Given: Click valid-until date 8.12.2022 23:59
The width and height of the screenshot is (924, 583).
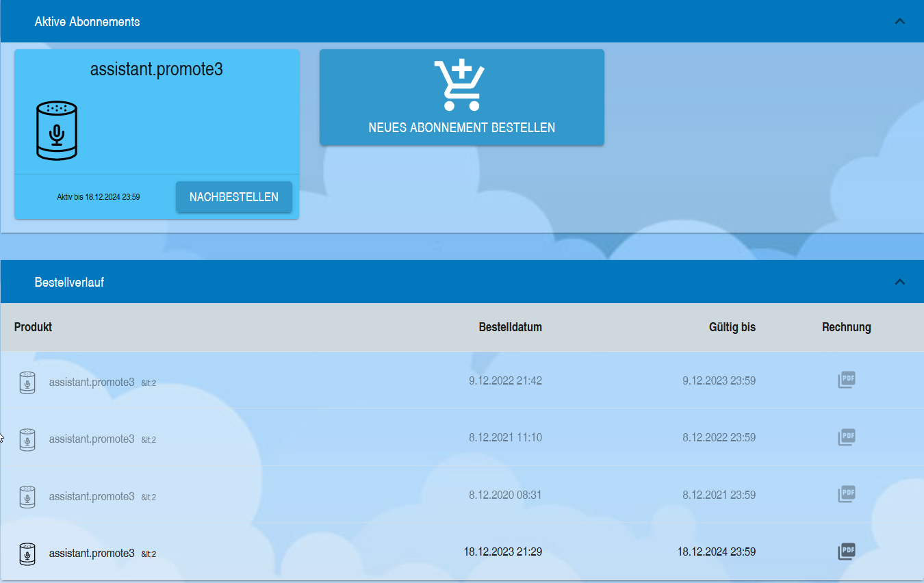Looking at the screenshot, I should tap(719, 437).
